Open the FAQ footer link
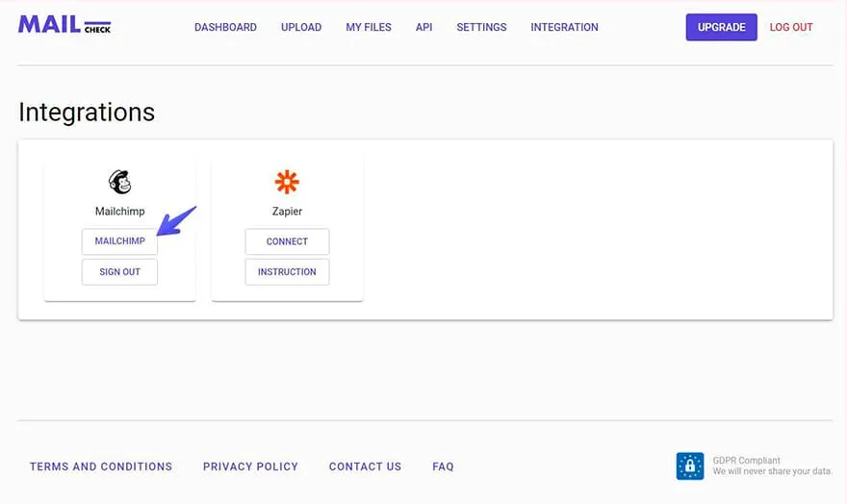Viewport: 847px width, 504px height. coord(443,466)
